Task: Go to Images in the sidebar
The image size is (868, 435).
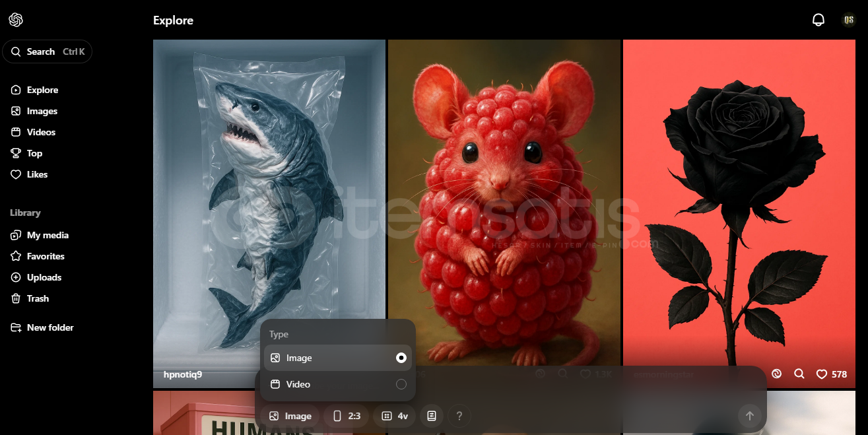Action: click(42, 111)
